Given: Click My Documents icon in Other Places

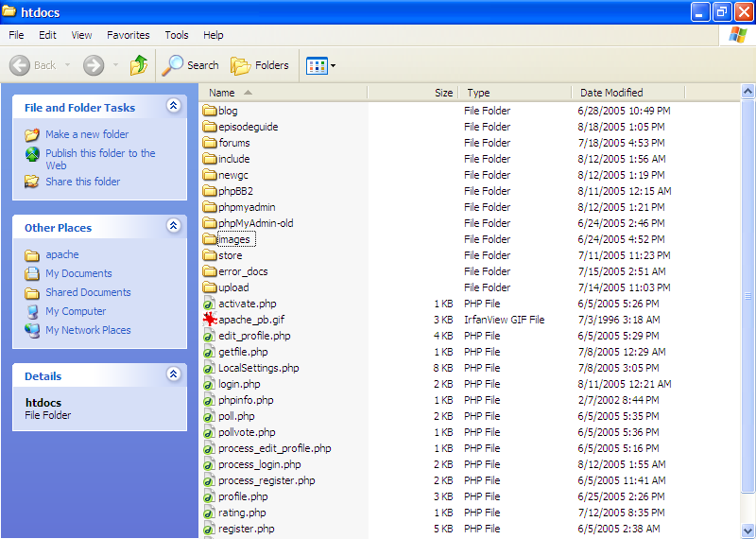Looking at the screenshot, I should (32, 273).
